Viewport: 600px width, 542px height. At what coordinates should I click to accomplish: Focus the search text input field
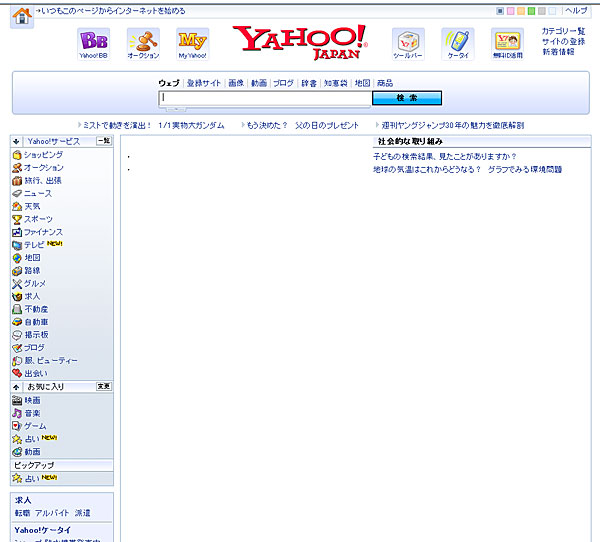pos(265,98)
